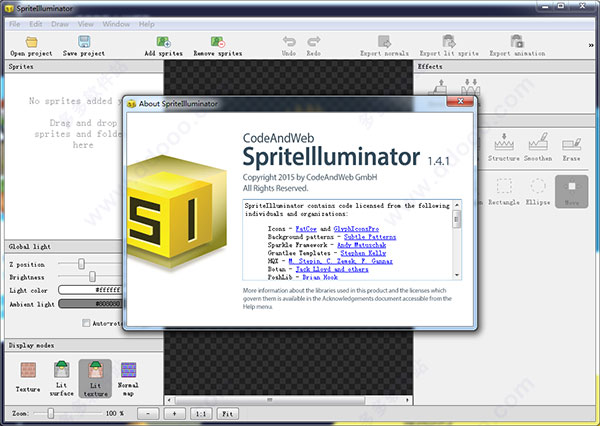Open the Stephen Kelly link
This screenshot has height=426, width=600.
[363, 253]
